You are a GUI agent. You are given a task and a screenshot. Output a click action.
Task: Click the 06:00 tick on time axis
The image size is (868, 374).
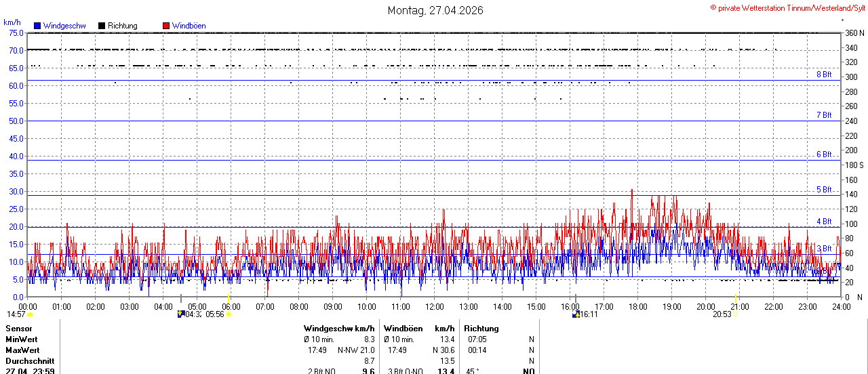point(231,306)
